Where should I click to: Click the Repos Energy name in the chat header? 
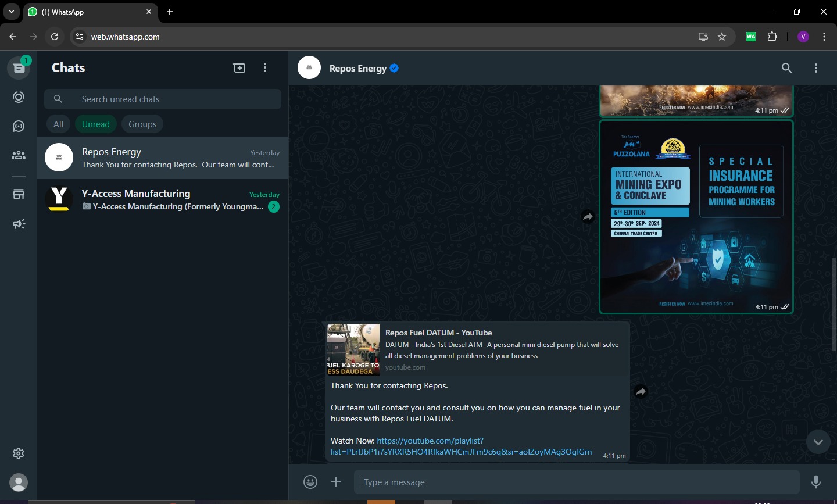(x=358, y=68)
